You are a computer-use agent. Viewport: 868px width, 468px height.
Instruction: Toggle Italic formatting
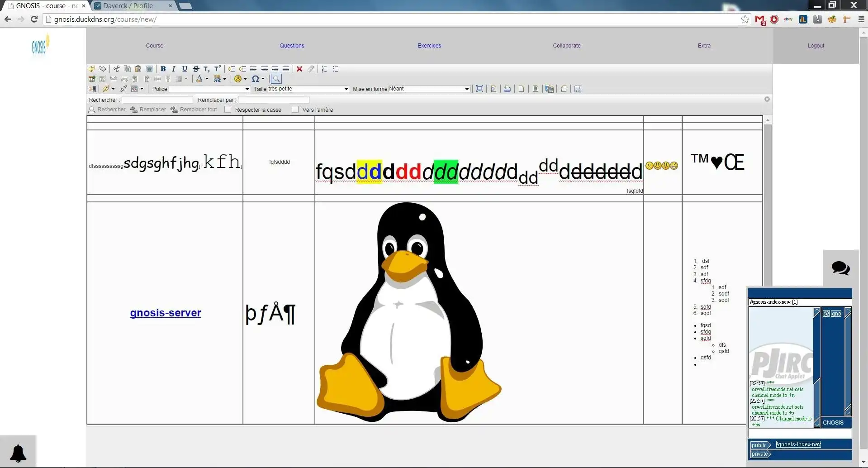point(174,69)
